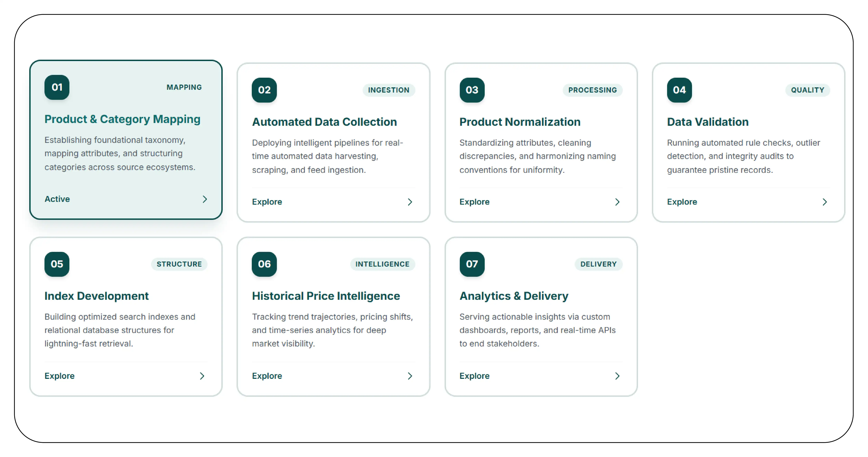The image size is (868, 457).
Task: Click the 05 step number badge
Action: click(57, 264)
